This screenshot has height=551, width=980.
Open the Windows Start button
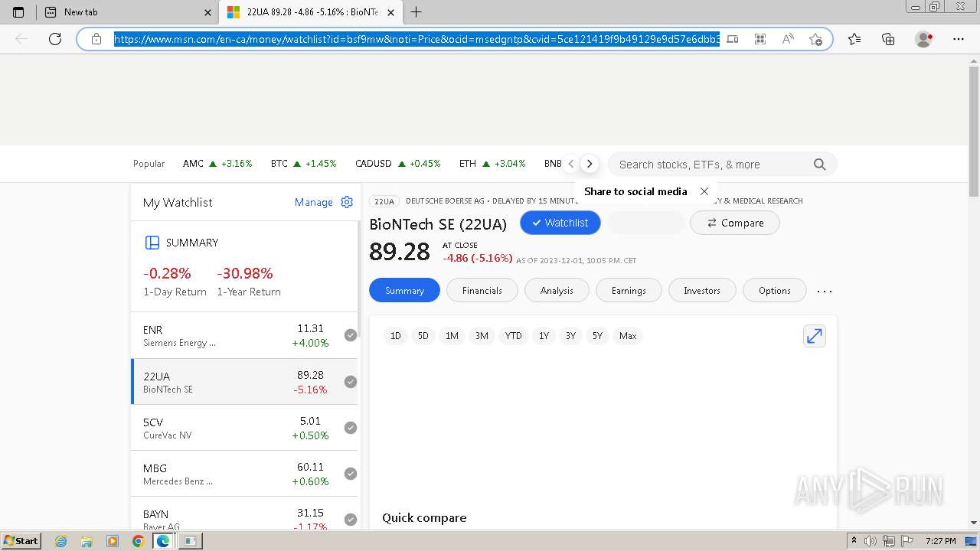pyautogui.click(x=21, y=541)
